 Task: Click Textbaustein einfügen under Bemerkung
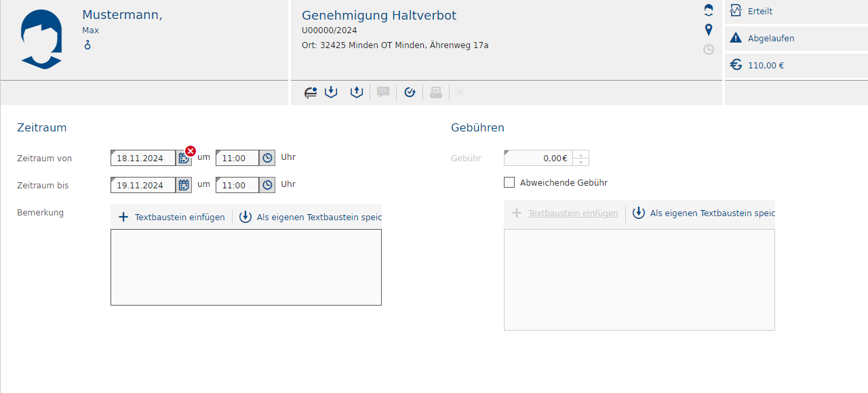(172, 218)
